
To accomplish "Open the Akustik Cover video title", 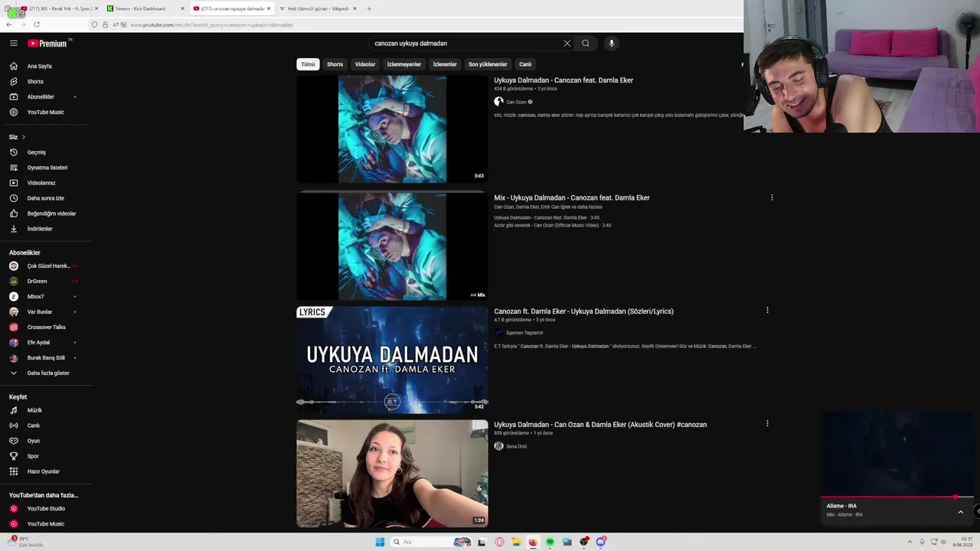I will (600, 425).
